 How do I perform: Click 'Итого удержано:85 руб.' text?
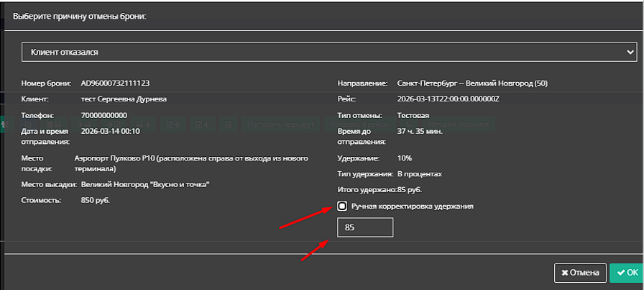pyautogui.click(x=380, y=190)
